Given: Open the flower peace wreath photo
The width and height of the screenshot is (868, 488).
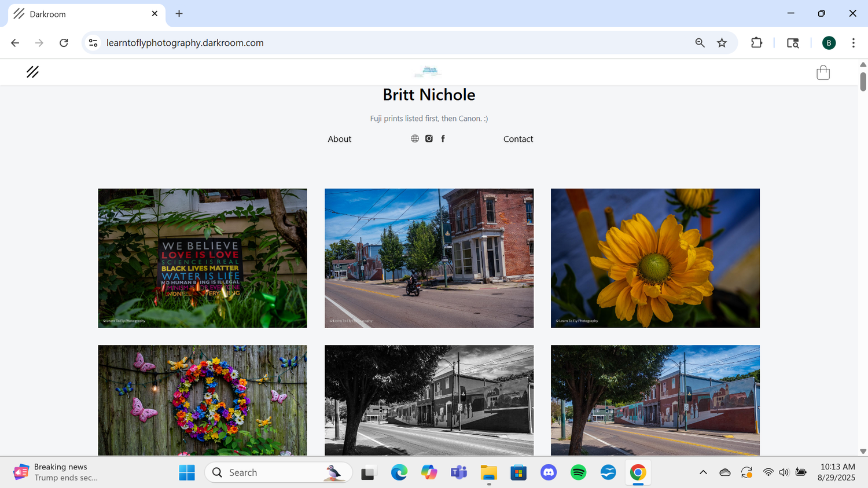Looking at the screenshot, I should tap(203, 401).
